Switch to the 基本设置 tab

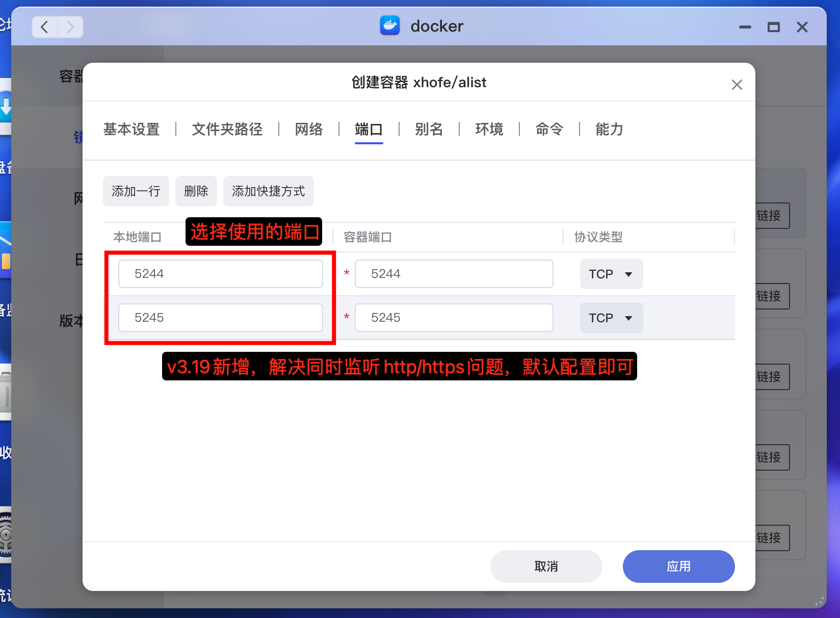click(132, 130)
